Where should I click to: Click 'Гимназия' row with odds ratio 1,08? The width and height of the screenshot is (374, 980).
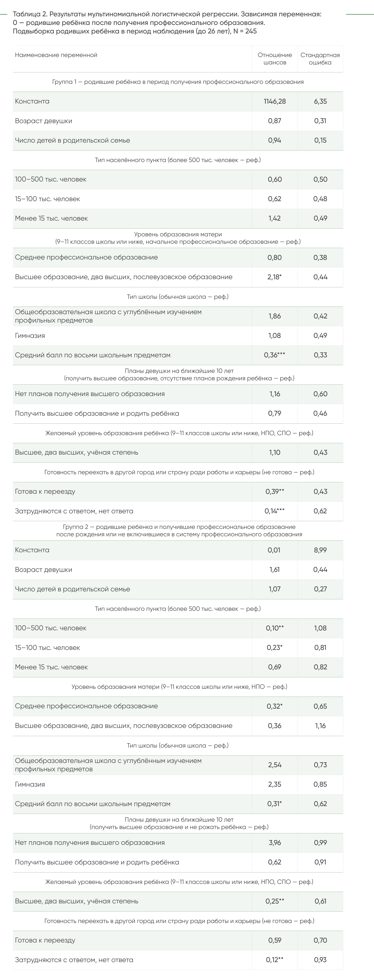[x=178, y=336]
